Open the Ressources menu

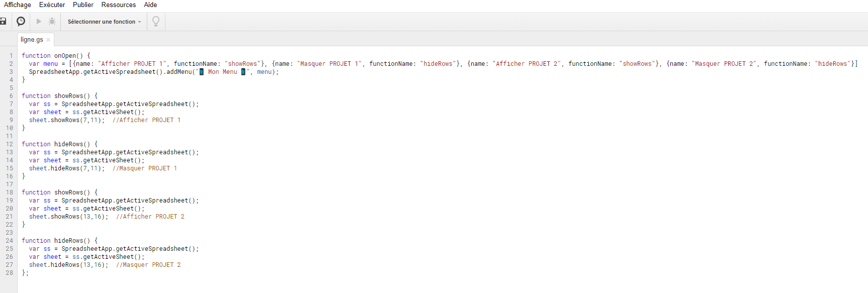click(119, 5)
